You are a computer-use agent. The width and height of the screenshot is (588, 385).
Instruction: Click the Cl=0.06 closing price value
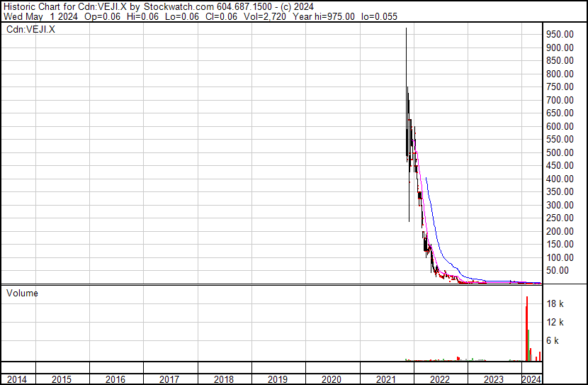click(x=221, y=16)
